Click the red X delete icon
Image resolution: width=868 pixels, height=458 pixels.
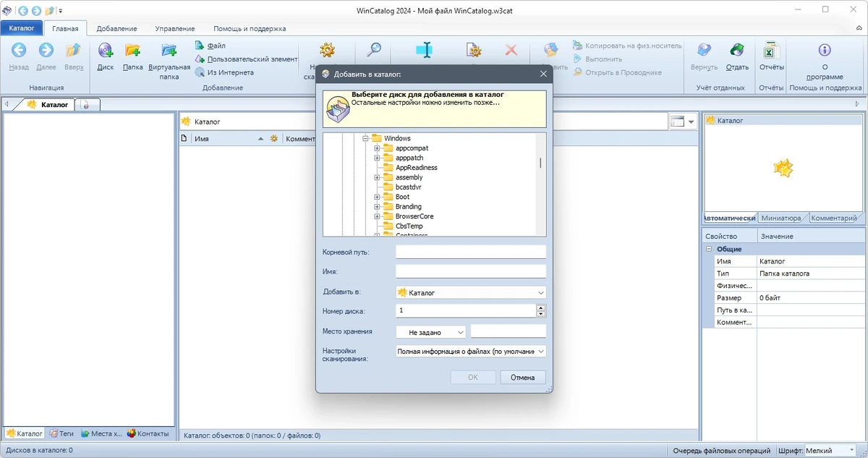click(x=511, y=50)
